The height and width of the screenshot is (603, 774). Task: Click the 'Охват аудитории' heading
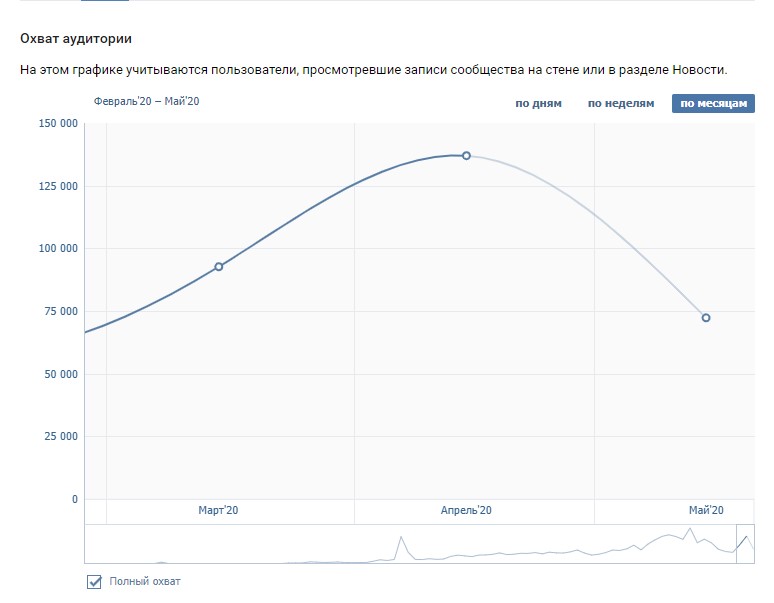[x=76, y=39]
